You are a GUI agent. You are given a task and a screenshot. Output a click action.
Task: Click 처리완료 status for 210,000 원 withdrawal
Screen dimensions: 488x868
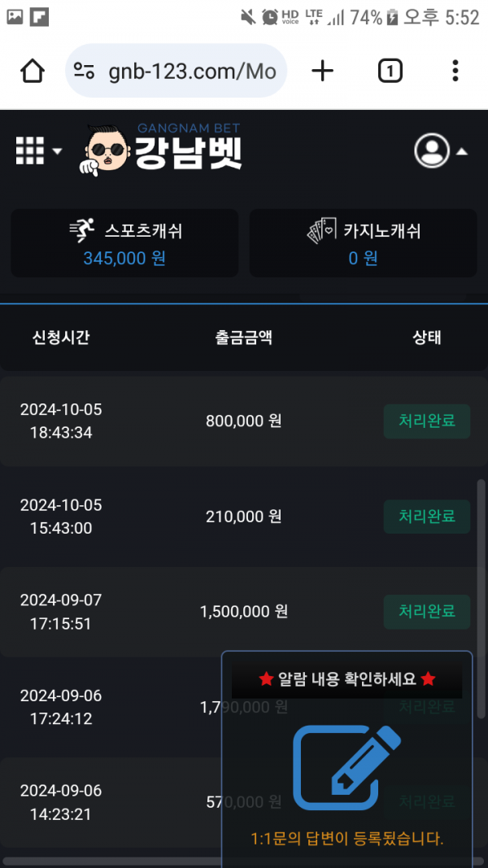tap(426, 516)
